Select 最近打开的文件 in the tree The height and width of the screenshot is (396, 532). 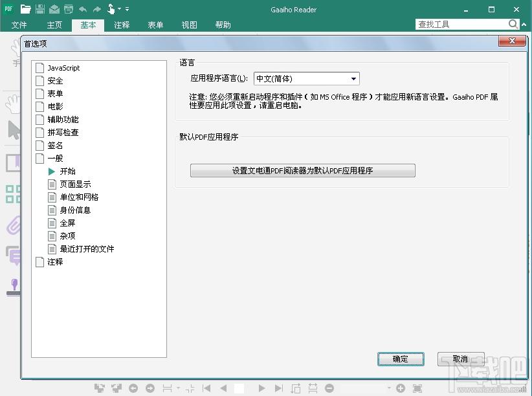click(x=87, y=249)
